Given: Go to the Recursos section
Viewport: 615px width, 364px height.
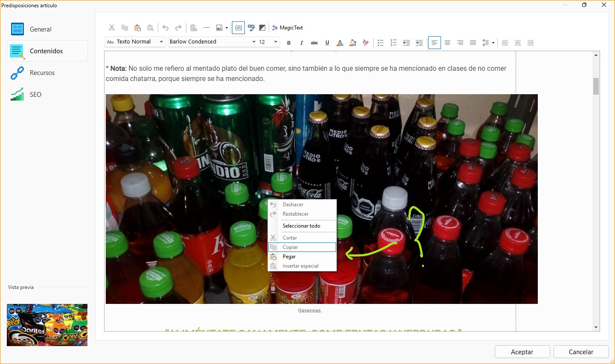Looking at the screenshot, I should pyautogui.click(x=47, y=72).
